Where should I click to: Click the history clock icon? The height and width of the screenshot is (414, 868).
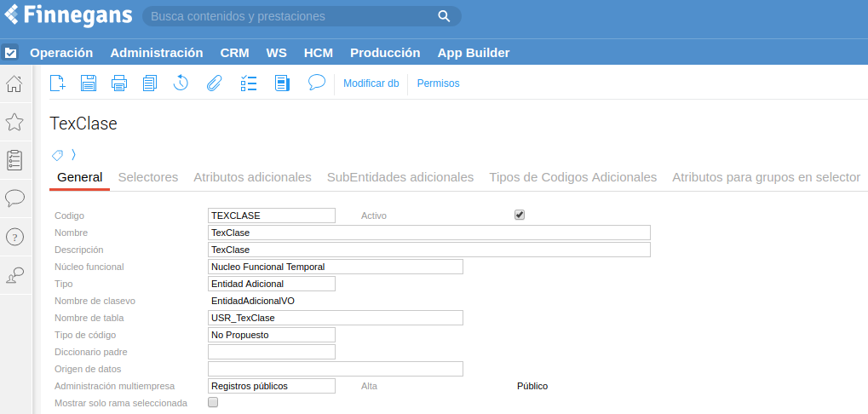[x=181, y=83]
